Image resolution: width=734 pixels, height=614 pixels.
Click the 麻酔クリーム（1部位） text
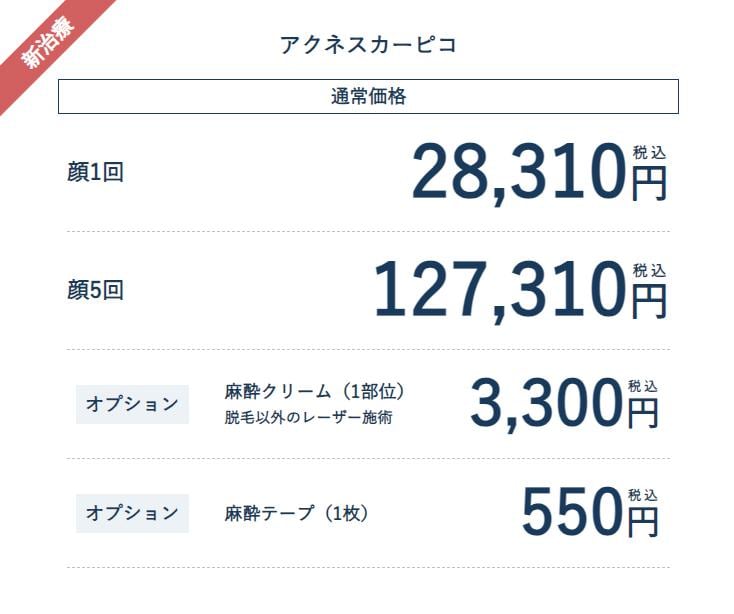tap(315, 391)
